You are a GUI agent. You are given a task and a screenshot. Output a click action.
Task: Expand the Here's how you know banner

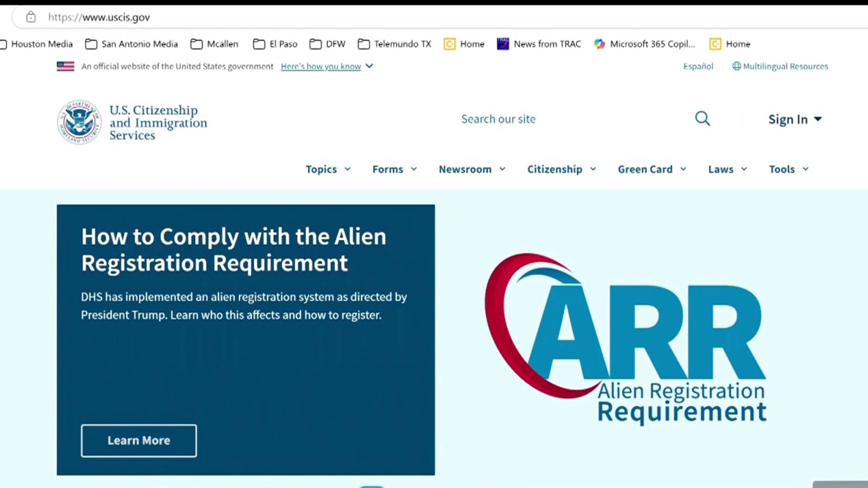(x=327, y=66)
